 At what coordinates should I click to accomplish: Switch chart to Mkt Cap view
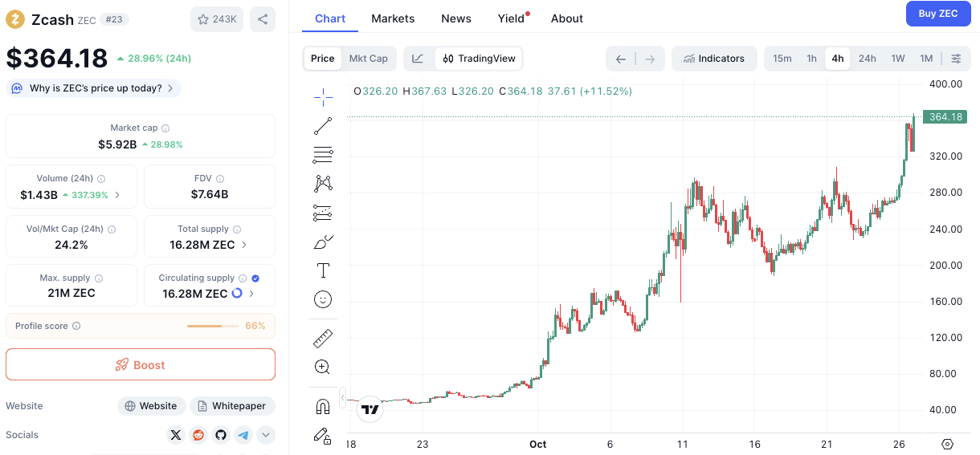point(368,59)
